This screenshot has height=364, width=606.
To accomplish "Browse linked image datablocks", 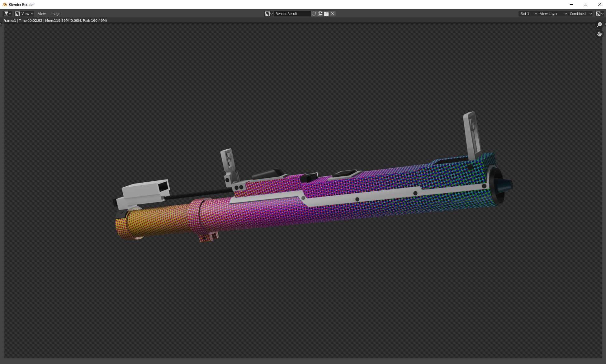I will click(269, 14).
